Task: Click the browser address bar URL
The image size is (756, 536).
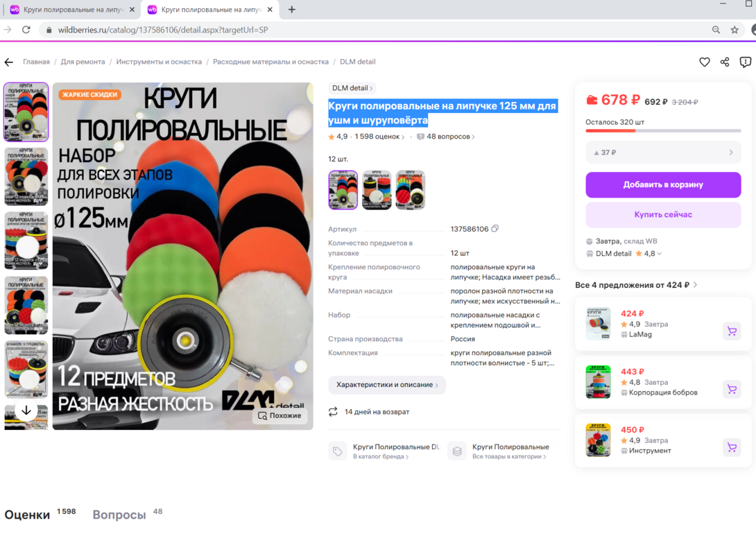Action: point(163,30)
